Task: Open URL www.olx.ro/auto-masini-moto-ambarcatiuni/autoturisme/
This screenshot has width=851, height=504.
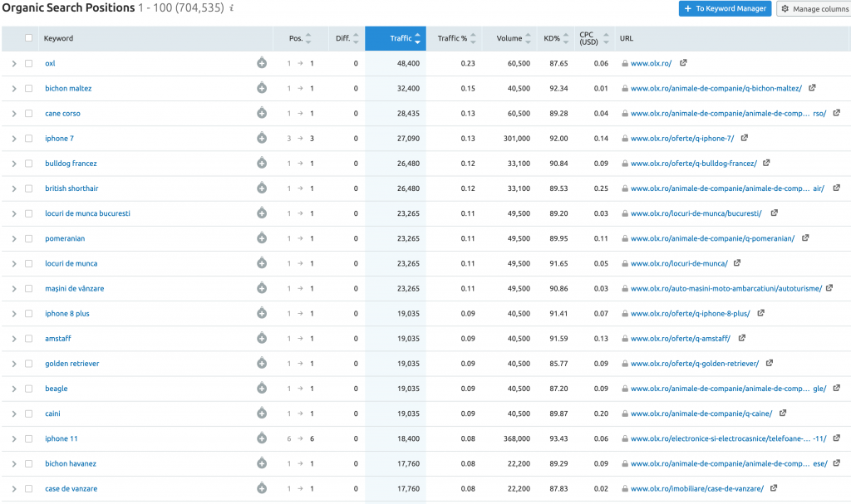Action: coord(726,289)
